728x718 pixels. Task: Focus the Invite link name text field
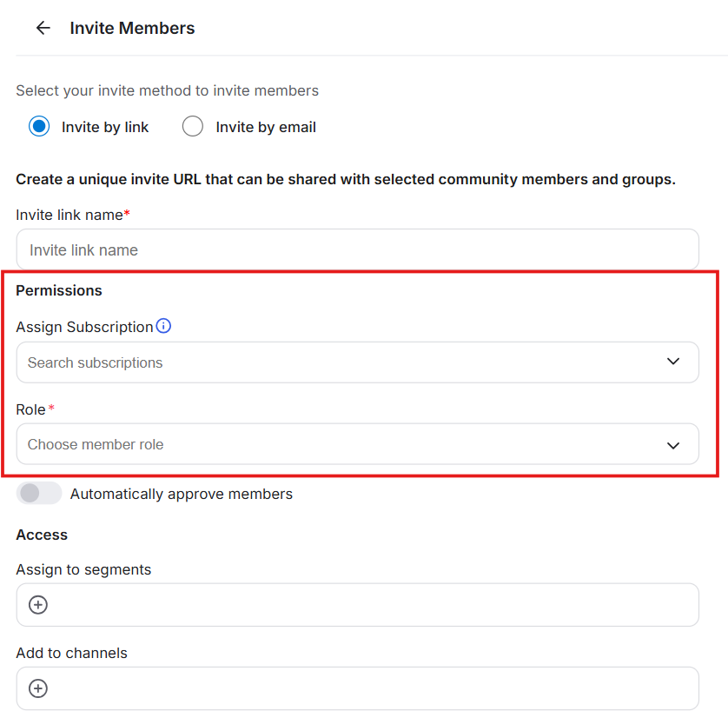coord(357,250)
